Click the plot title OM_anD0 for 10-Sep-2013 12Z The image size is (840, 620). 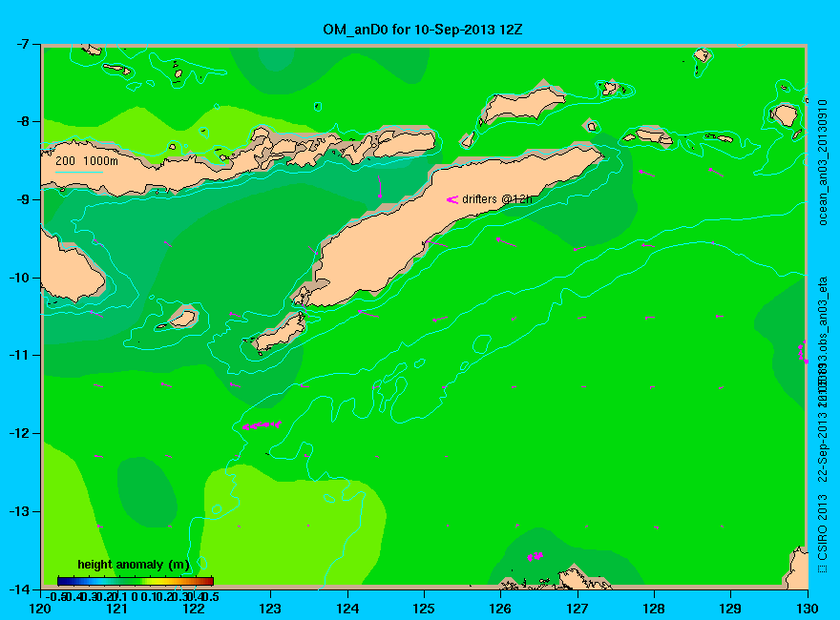click(x=422, y=29)
